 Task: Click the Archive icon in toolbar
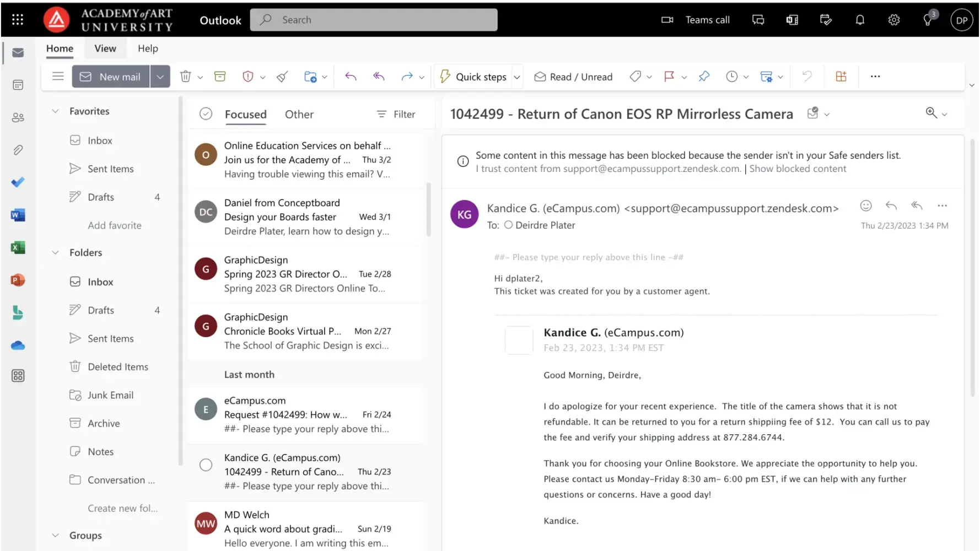coord(220,77)
